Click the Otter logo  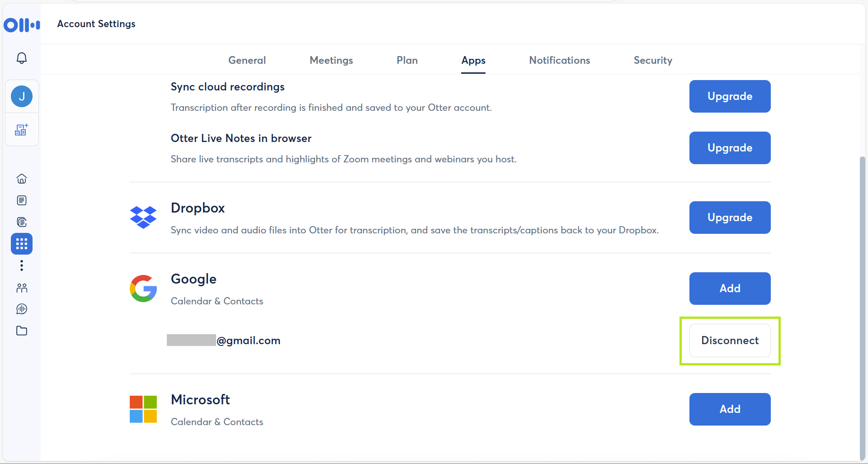point(21,25)
